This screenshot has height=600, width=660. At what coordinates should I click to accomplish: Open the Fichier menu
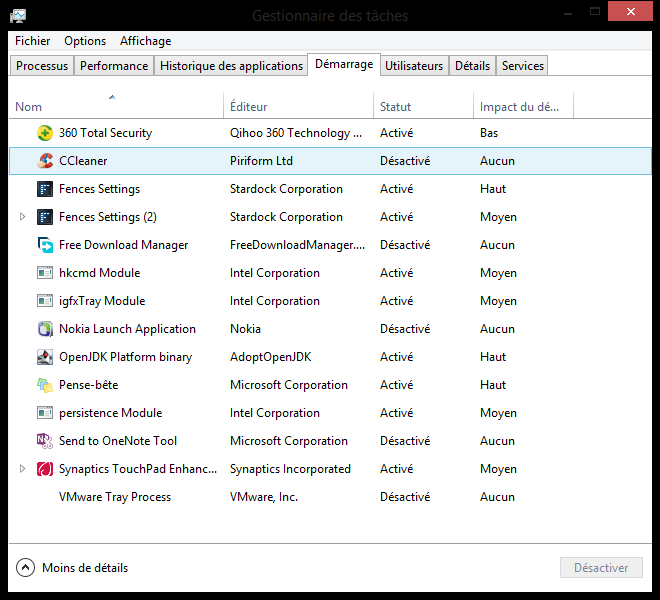(32, 41)
